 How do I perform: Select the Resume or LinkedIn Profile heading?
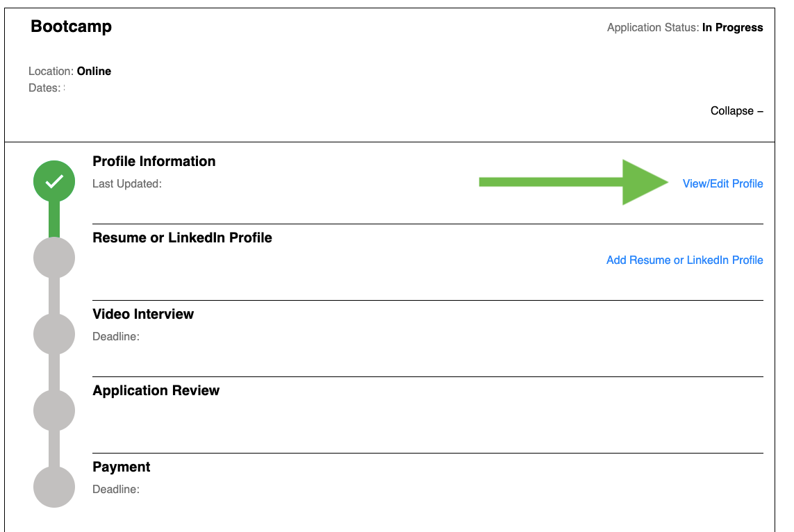coord(182,238)
